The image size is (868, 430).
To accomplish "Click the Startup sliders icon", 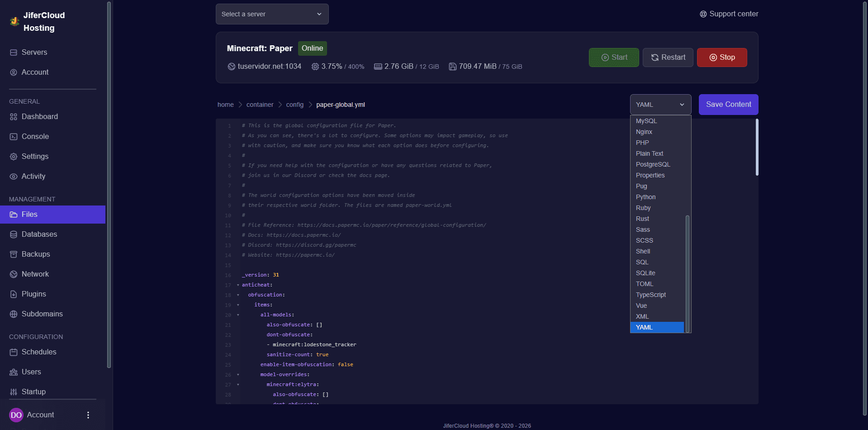I will pos(14,392).
